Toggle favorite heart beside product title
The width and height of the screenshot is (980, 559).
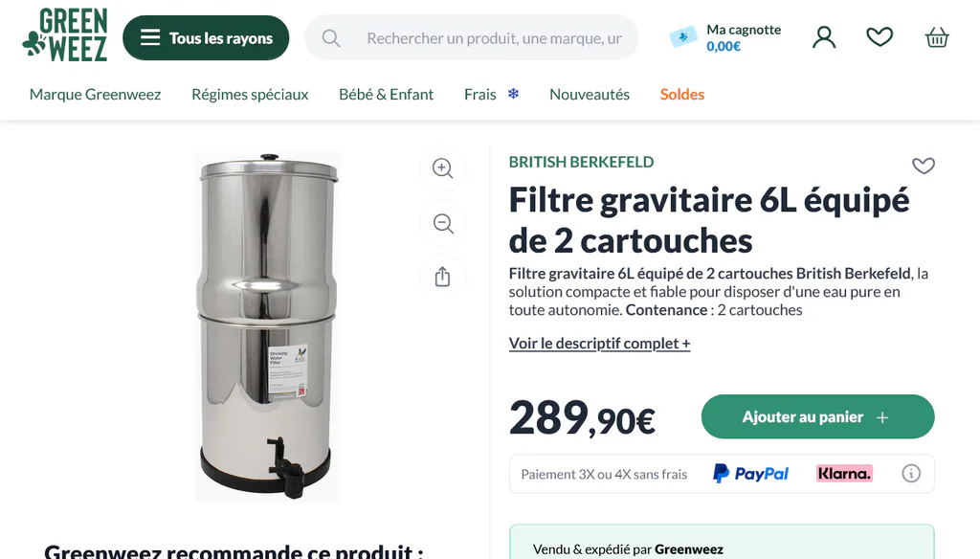pyautogui.click(x=924, y=166)
